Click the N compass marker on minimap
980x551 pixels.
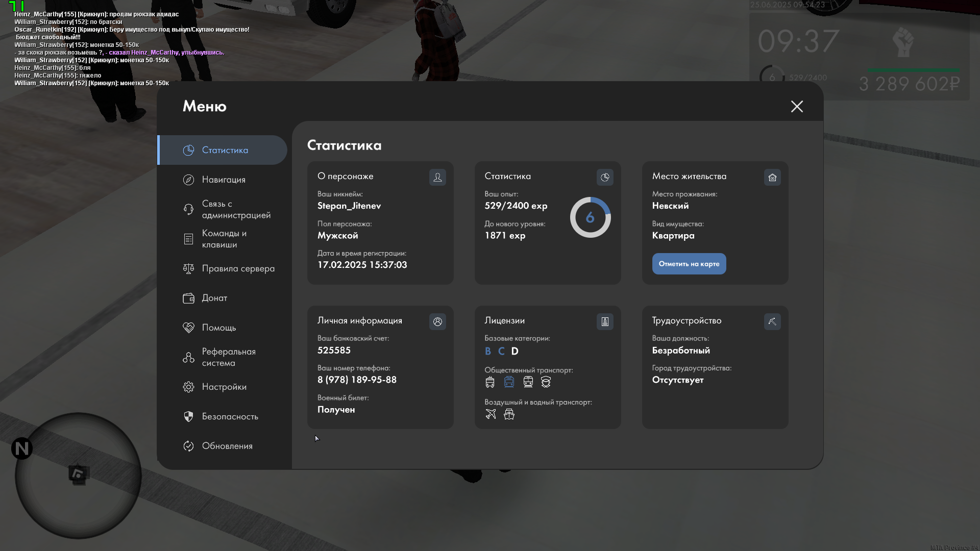[22, 448]
